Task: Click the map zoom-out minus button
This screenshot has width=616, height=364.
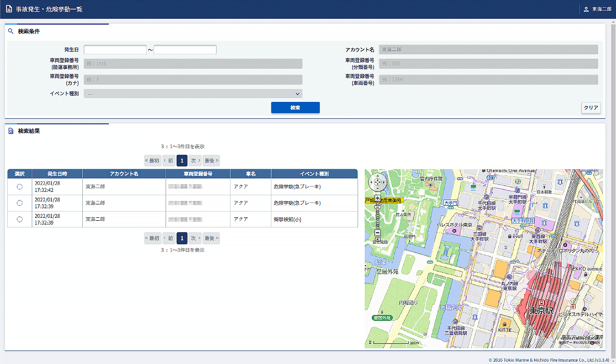Action: (x=377, y=233)
